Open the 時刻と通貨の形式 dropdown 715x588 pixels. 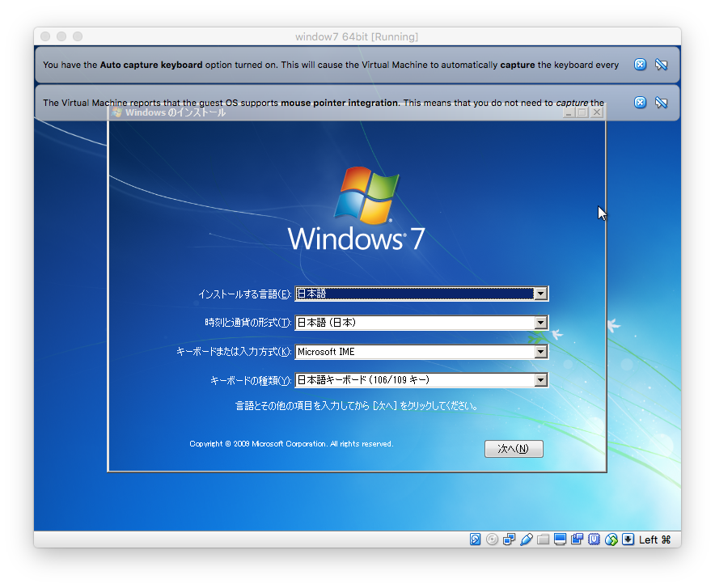tap(421, 323)
